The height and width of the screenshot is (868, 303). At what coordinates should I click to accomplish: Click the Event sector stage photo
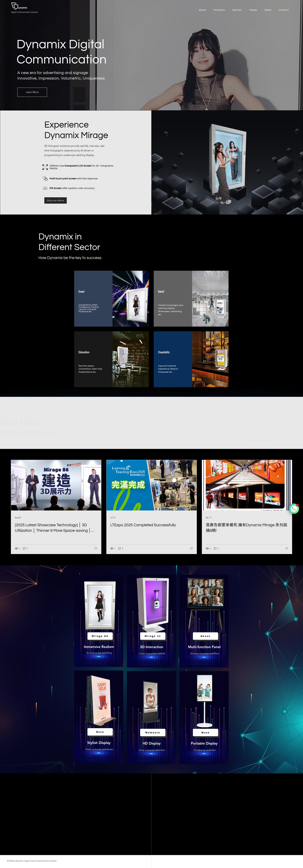coord(131,298)
